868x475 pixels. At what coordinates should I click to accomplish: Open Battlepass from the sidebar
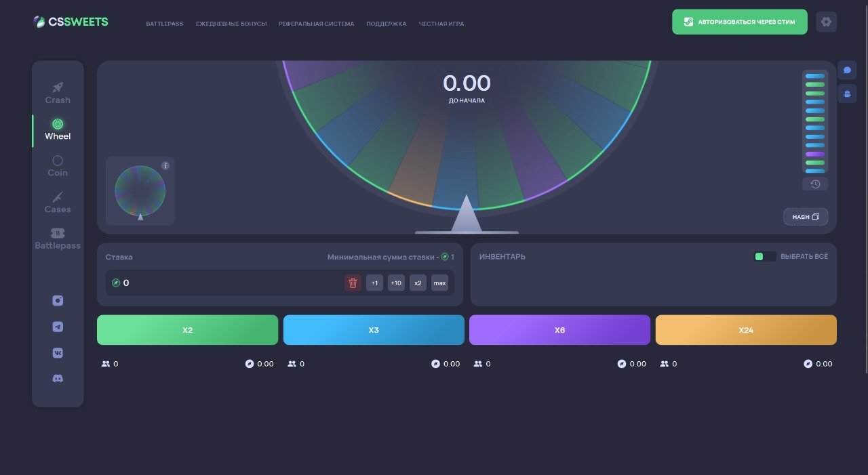(x=58, y=239)
